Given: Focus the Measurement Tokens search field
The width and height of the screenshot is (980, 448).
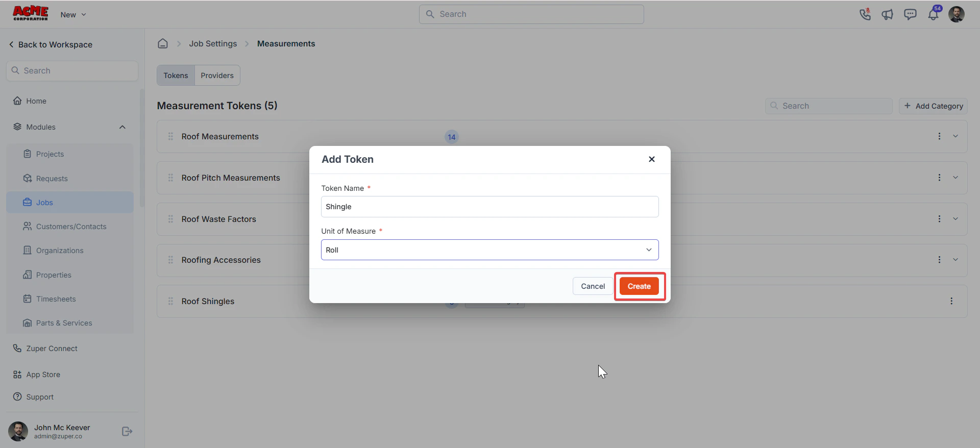Looking at the screenshot, I should [x=829, y=106].
